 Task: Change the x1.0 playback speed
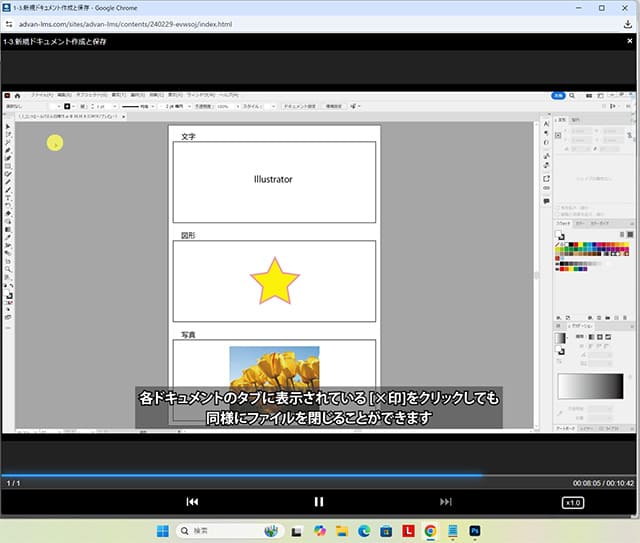coord(572,502)
